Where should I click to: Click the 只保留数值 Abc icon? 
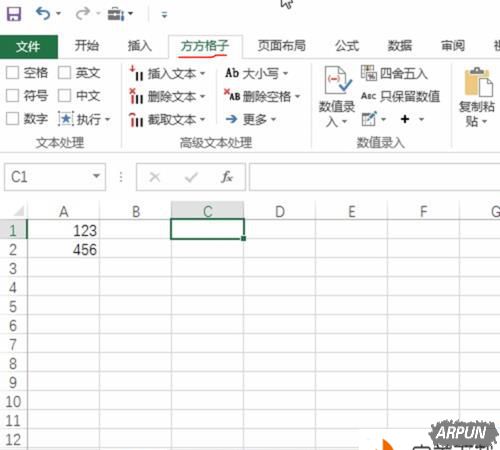click(x=368, y=96)
